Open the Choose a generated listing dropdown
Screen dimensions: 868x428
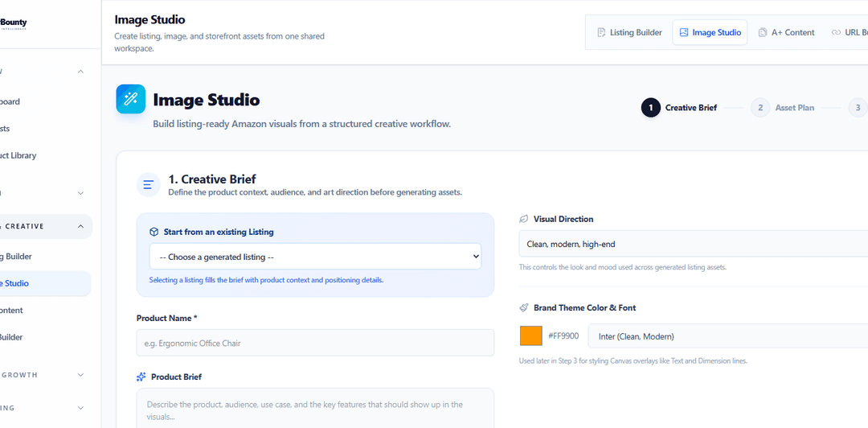point(315,257)
